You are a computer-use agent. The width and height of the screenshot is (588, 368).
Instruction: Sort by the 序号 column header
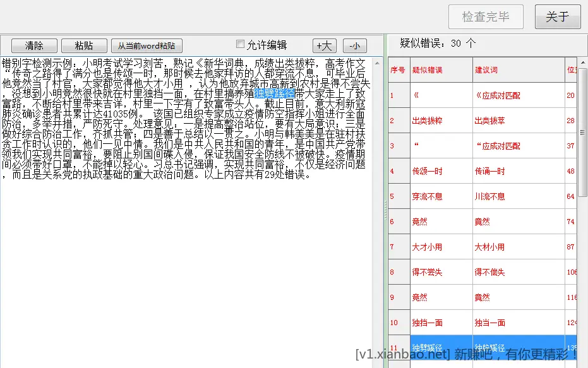tap(398, 69)
